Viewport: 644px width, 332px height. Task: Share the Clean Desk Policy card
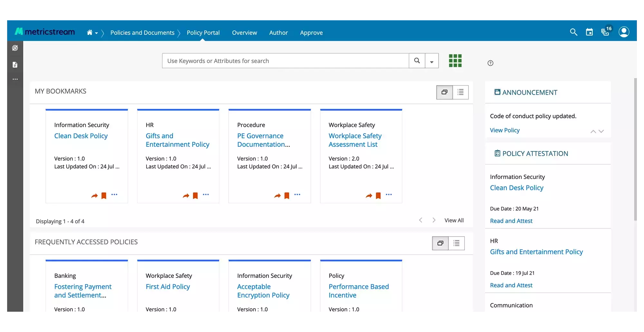(94, 195)
